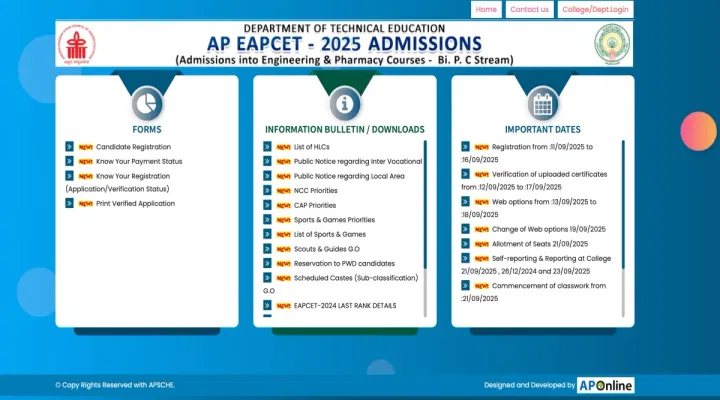Screen dimensions: 720x400
Task: Open Sports & Games Priorities document
Action: click(x=334, y=219)
